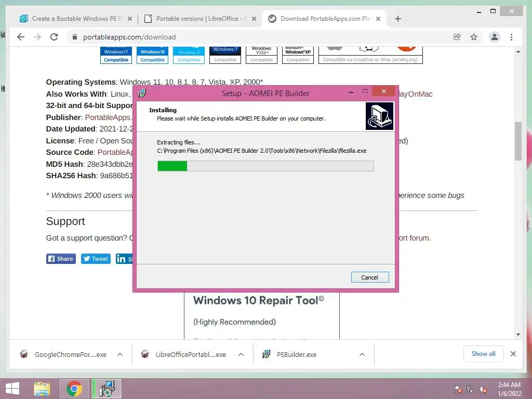Open the Windows Start button
Image resolution: width=532 pixels, height=399 pixels.
13,389
